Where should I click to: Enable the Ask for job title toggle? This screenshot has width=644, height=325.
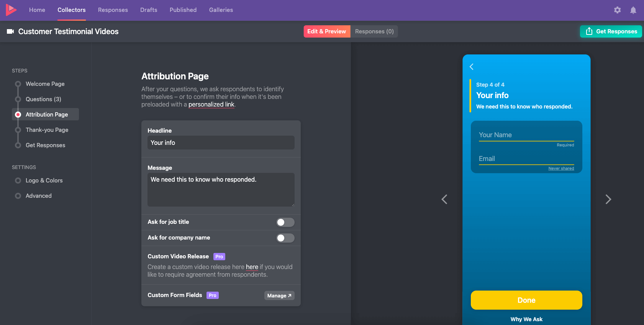click(285, 222)
